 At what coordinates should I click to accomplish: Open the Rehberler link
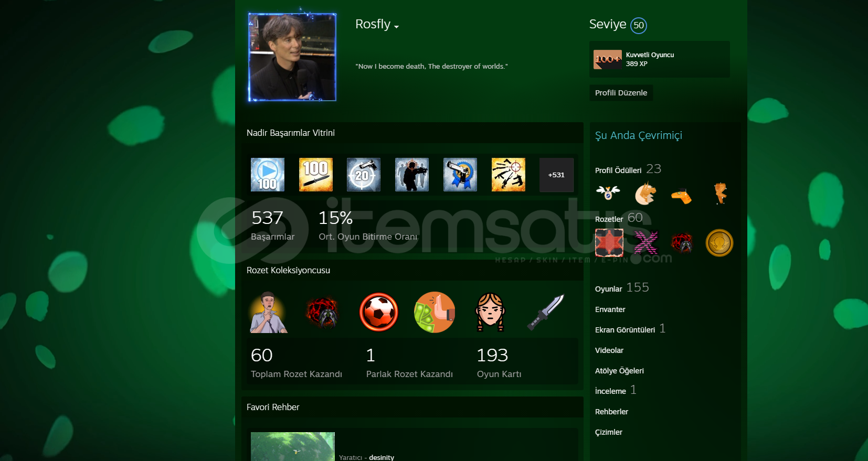pos(611,412)
